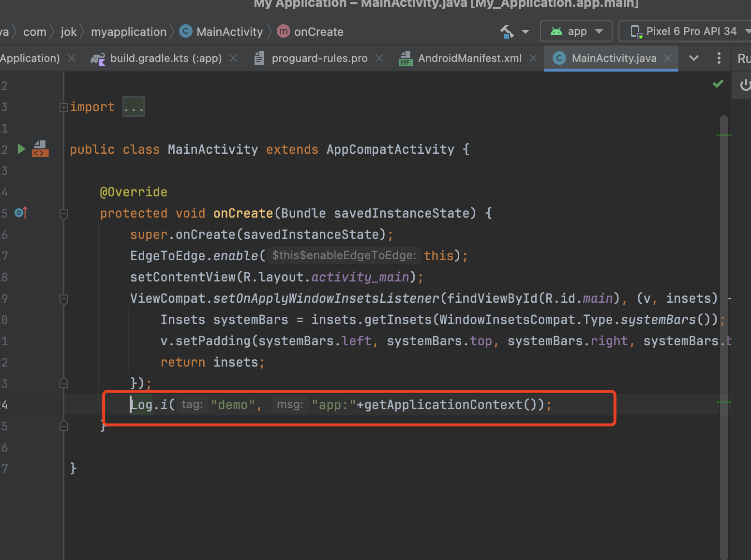Close the AndroidManifest.xml tab
751x560 pixels.
coord(533,59)
